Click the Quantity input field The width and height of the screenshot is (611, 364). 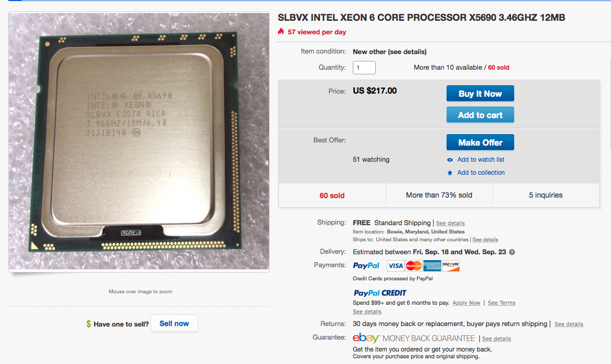tap(364, 68)
